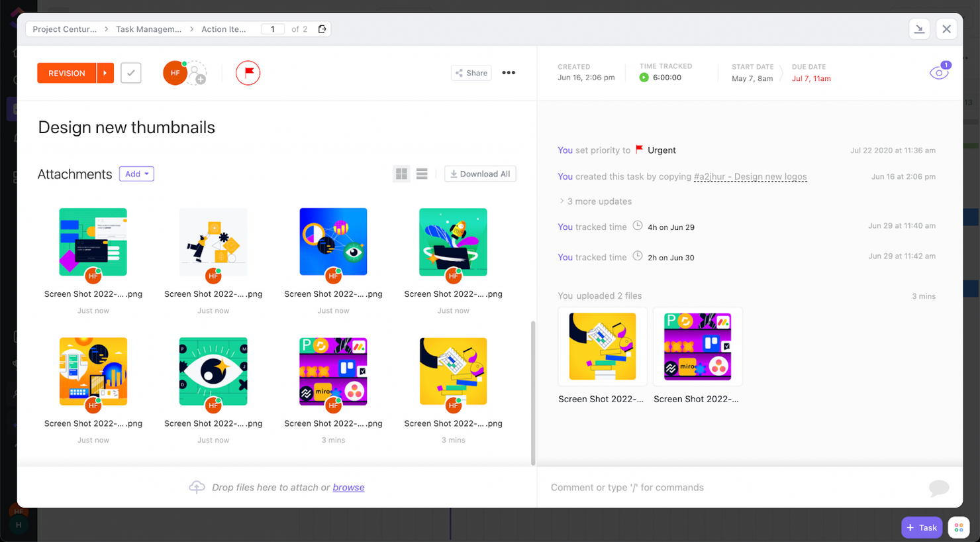980x542 pixels.
Task: Open the purple miro uploaded thumbnail in activity
Action: pos(698,347)
